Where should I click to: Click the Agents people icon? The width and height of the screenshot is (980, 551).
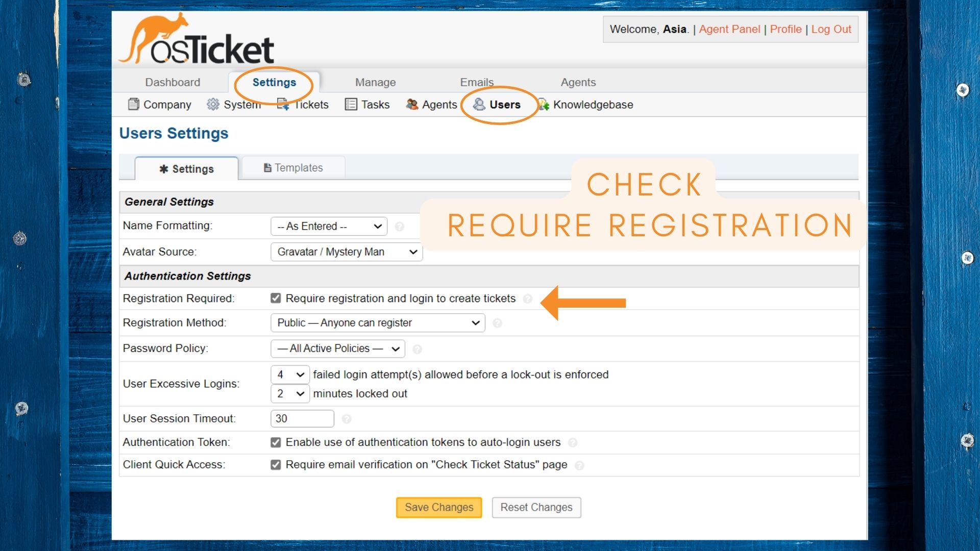[412, 105]
